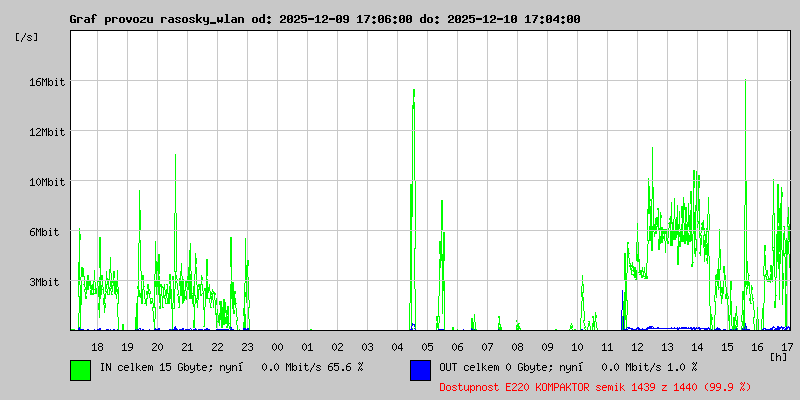800x400 pixels.
Task: Click the blue OUT legend swatch
Action: [420, 370]
